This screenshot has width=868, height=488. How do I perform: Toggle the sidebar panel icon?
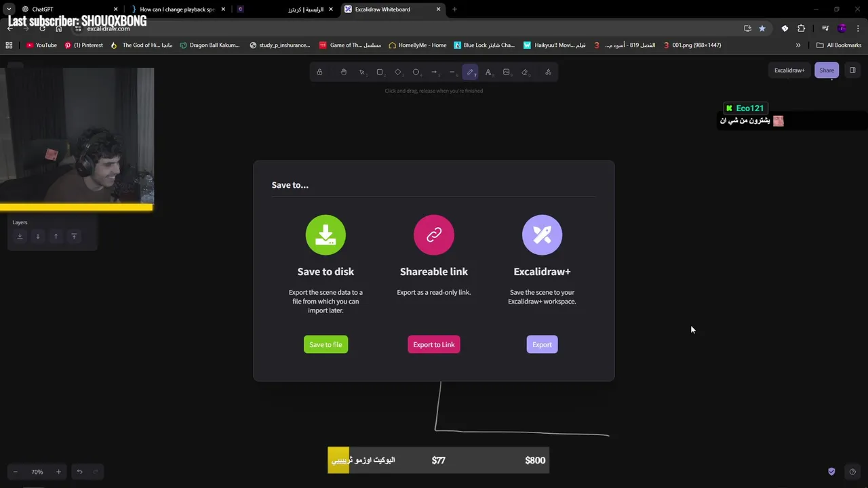pos(852,70)
